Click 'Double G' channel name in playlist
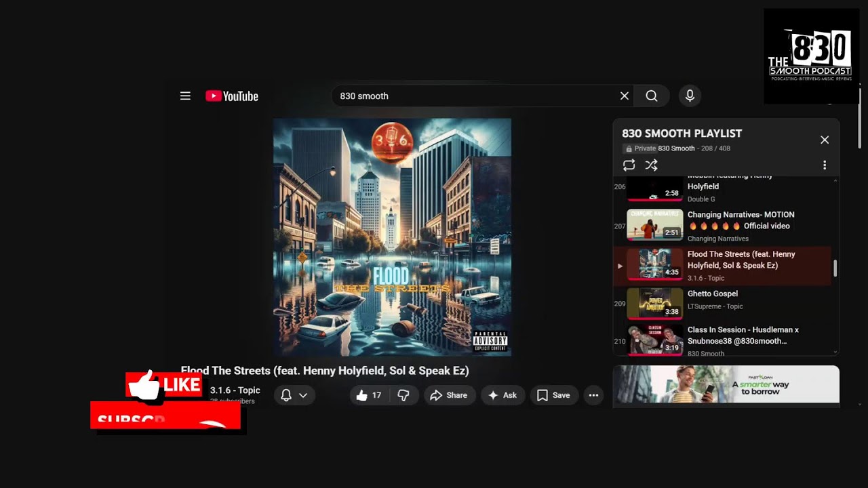Image resolution: width=868 pixels, height=488 pixels. coord(701,199)
